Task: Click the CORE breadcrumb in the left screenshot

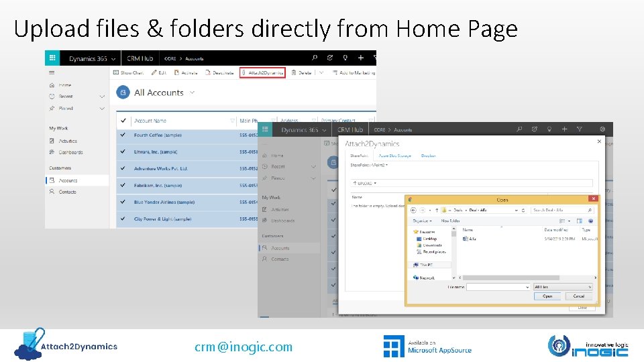Action: [170, 59]
